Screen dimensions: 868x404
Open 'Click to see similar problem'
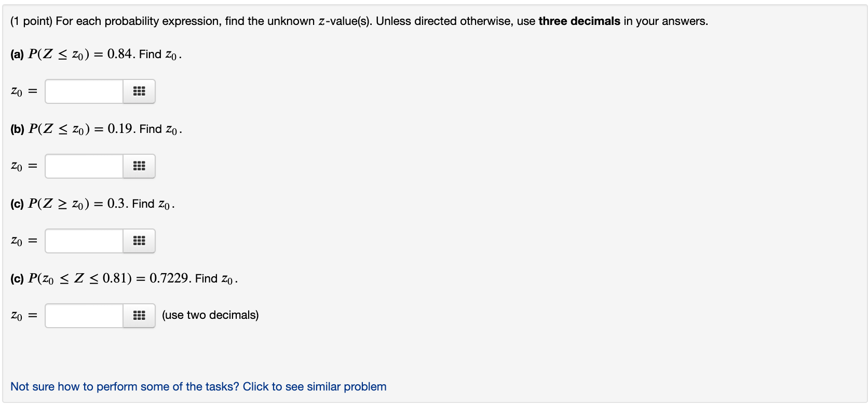tap(198, 386)
